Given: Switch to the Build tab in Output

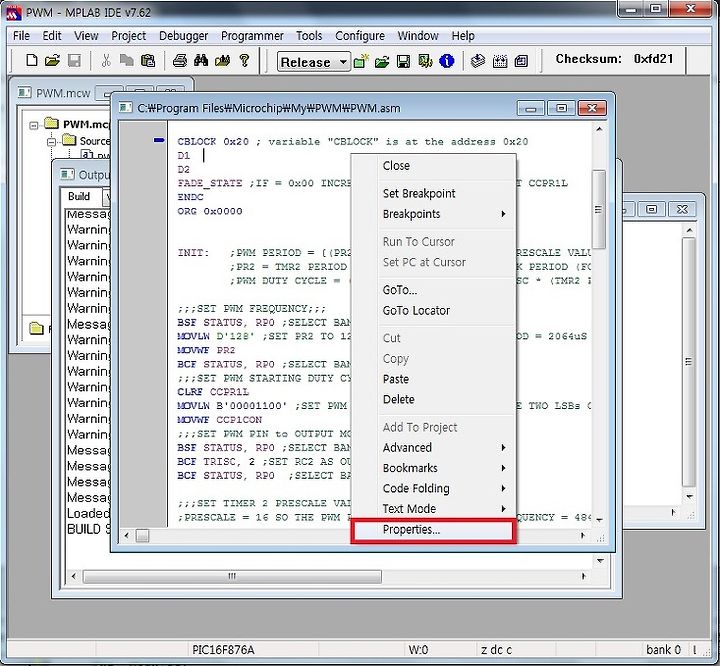Looking at the screenshot, I should (79, 197).
